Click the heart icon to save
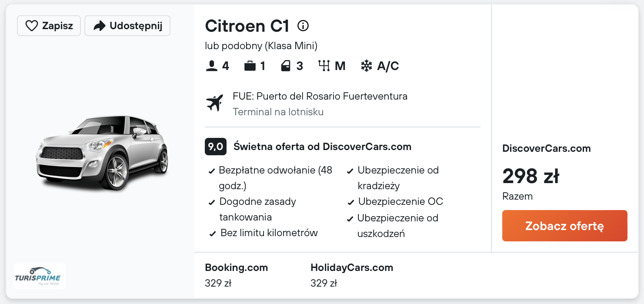The height and width of the screenshot is (304, 644). tap(32, 26)
